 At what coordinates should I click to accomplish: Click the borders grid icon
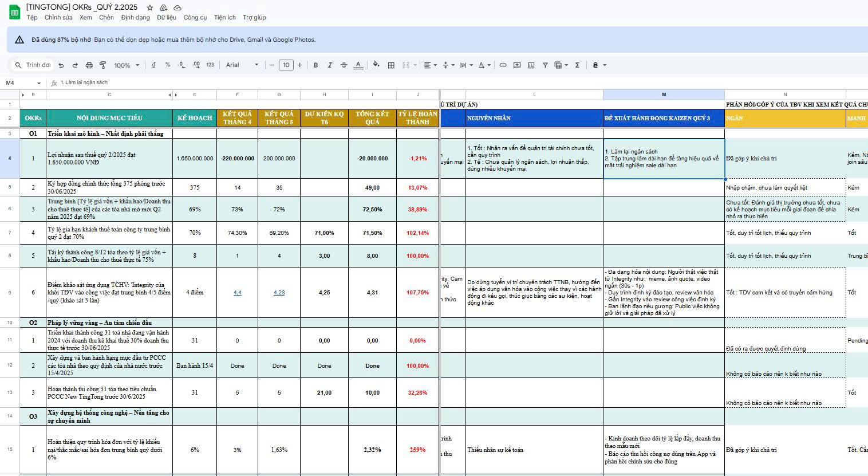pos(391,65)
